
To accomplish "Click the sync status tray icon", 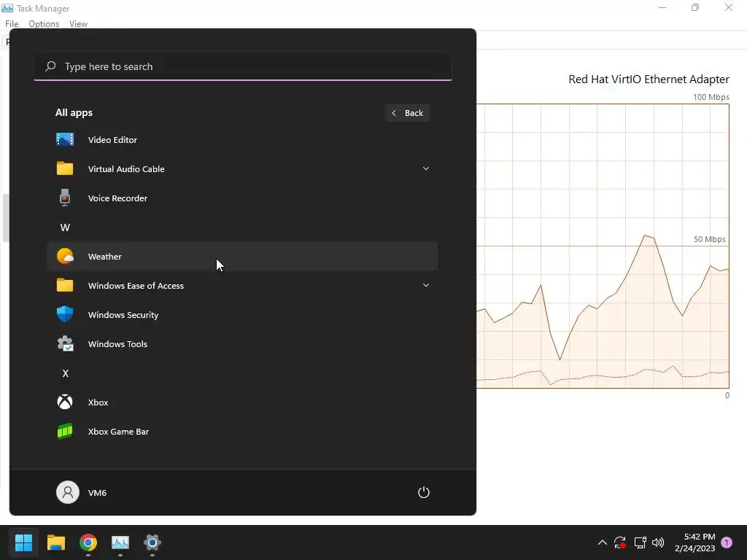I will (x=620, y=542).
